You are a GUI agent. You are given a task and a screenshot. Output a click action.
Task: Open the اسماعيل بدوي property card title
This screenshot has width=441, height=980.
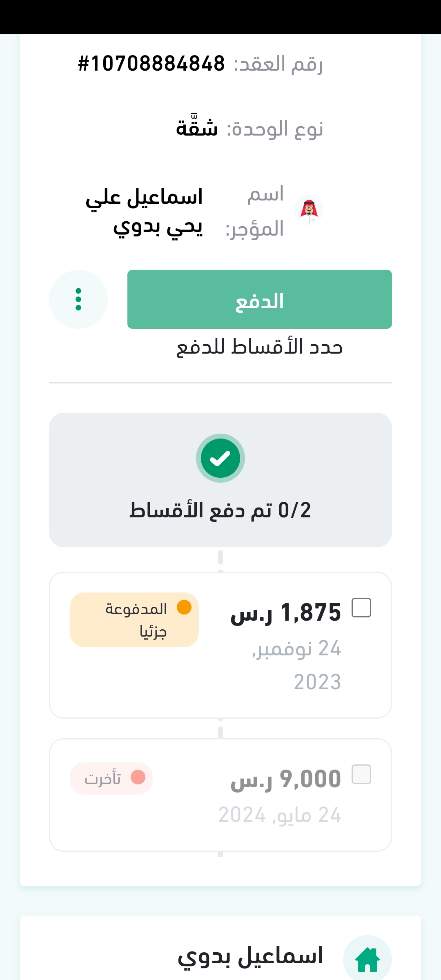[250, 956]
